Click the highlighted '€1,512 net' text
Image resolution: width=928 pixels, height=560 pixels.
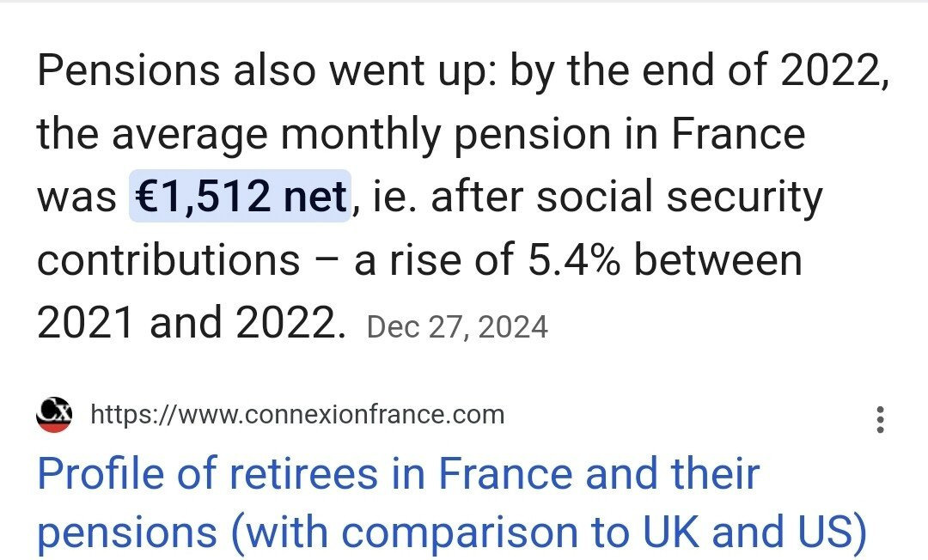point(240,197)
